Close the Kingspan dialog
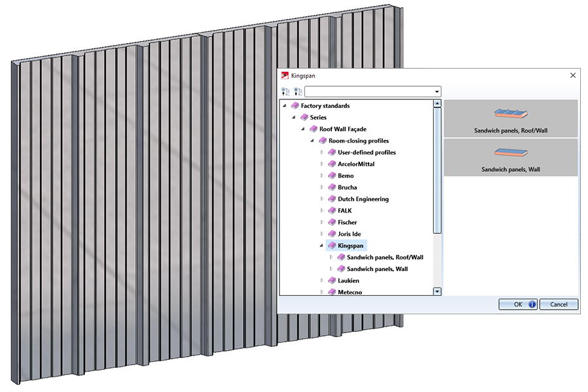The image size is (588, 392). [x=573, y=75]
